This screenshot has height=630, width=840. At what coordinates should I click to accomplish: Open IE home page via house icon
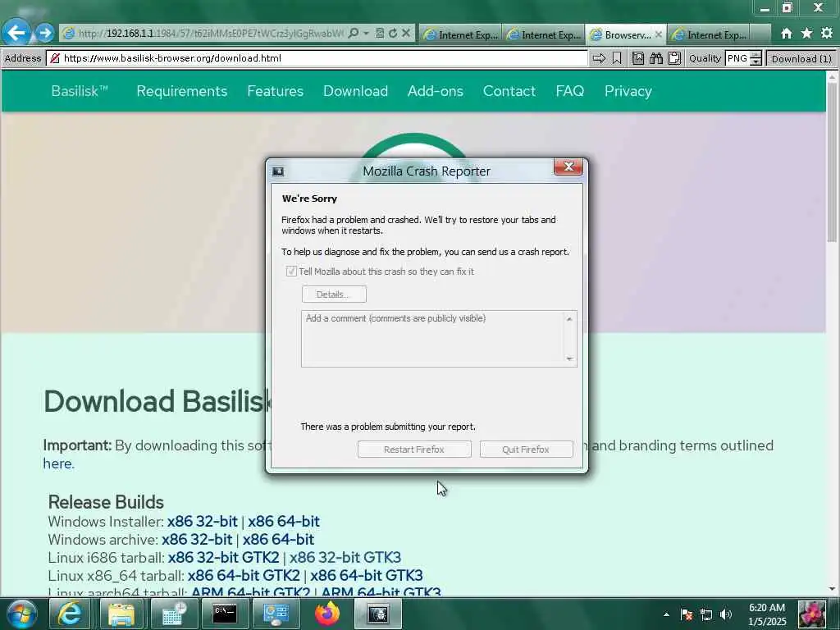click(786, 33)
